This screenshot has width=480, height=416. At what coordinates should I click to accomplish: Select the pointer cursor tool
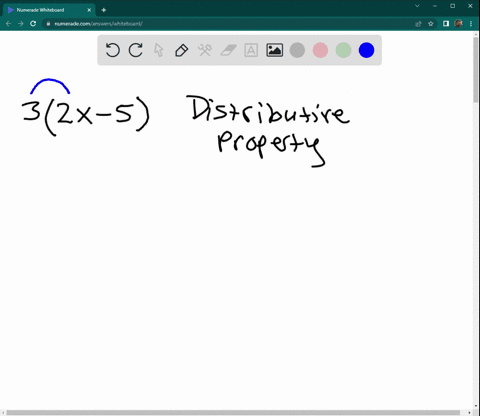pyautogui.click(x=159, y=50)
